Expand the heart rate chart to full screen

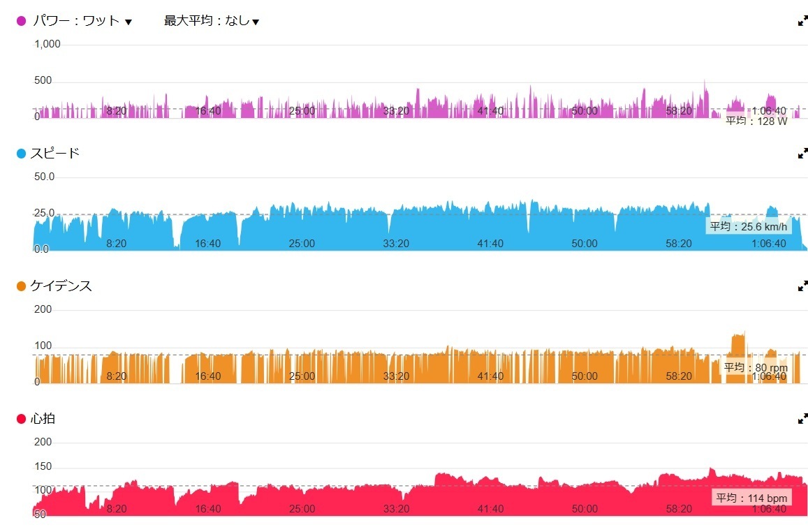pyautogui.click(x=802, y=419)
